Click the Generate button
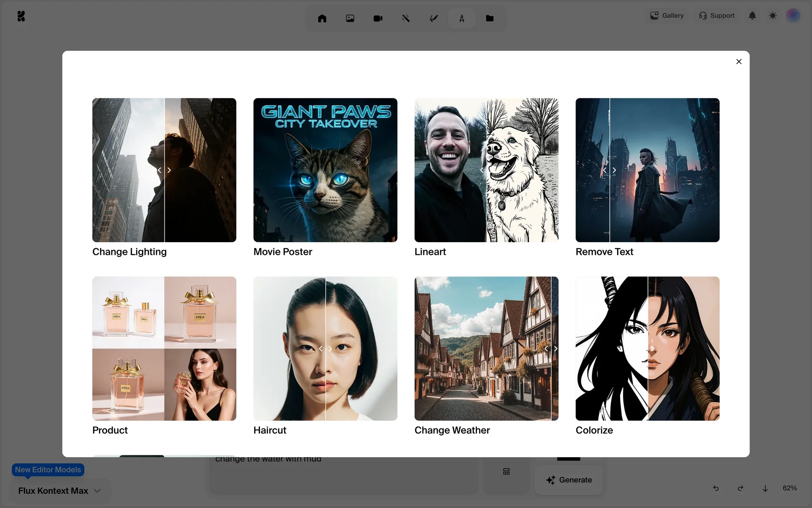This screenshot has height=508, width=812. coord(568,480)
